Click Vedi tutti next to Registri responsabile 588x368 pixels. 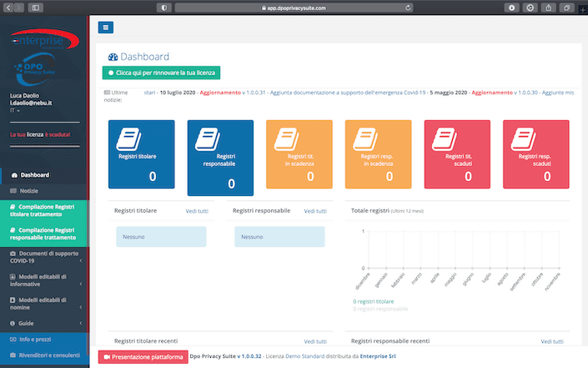[x=315, y=212]
